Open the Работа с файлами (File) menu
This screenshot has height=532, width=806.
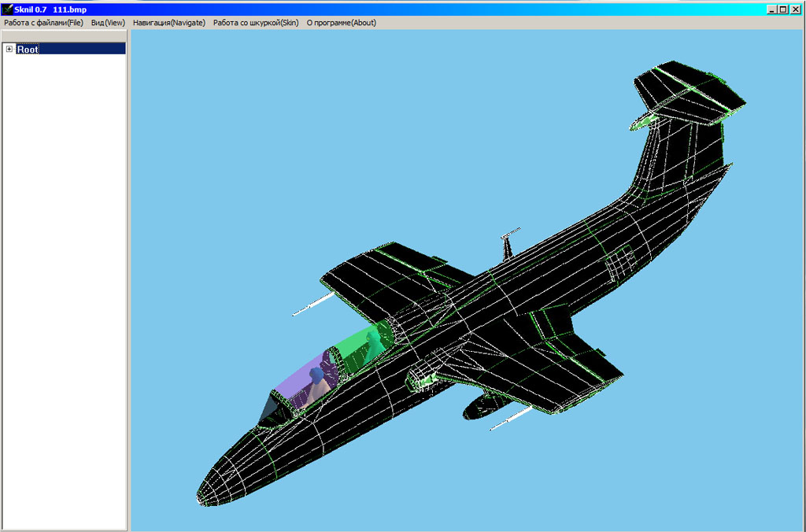click(x=44, y=23)
